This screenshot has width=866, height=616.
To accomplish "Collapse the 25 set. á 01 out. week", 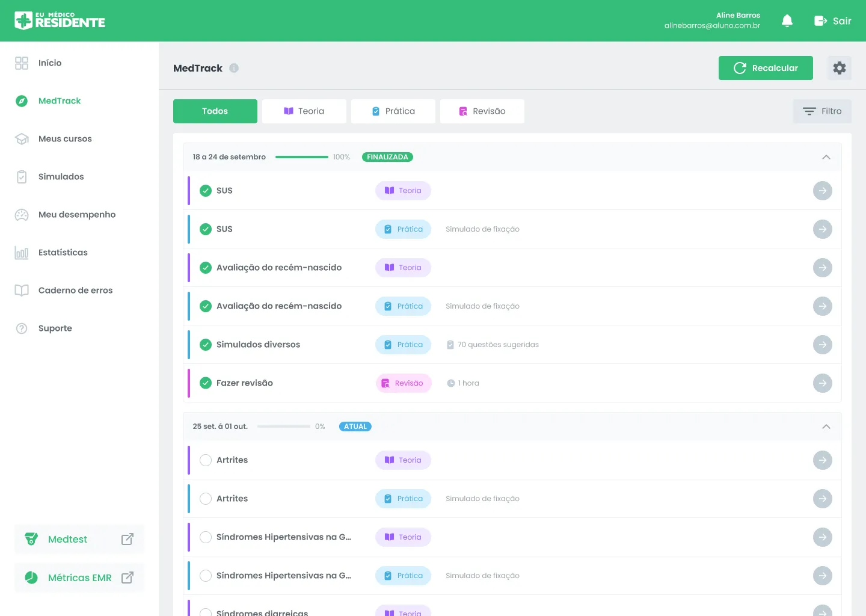I will [x=826, y=427].
